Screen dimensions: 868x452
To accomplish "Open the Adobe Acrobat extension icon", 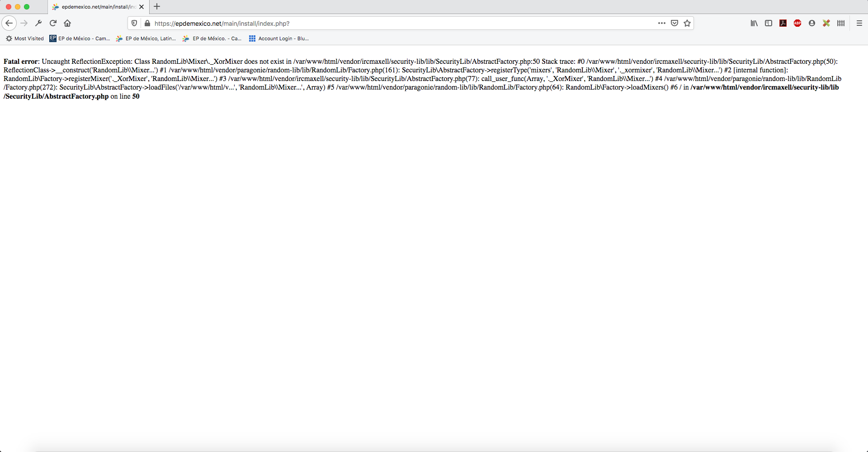I will [783, 23].
